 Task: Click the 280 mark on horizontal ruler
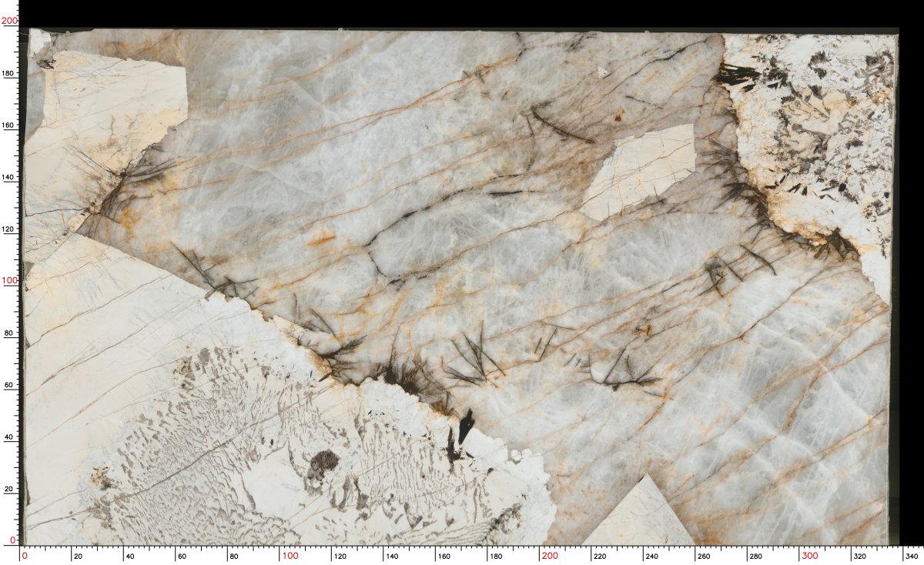pos(757,556)
